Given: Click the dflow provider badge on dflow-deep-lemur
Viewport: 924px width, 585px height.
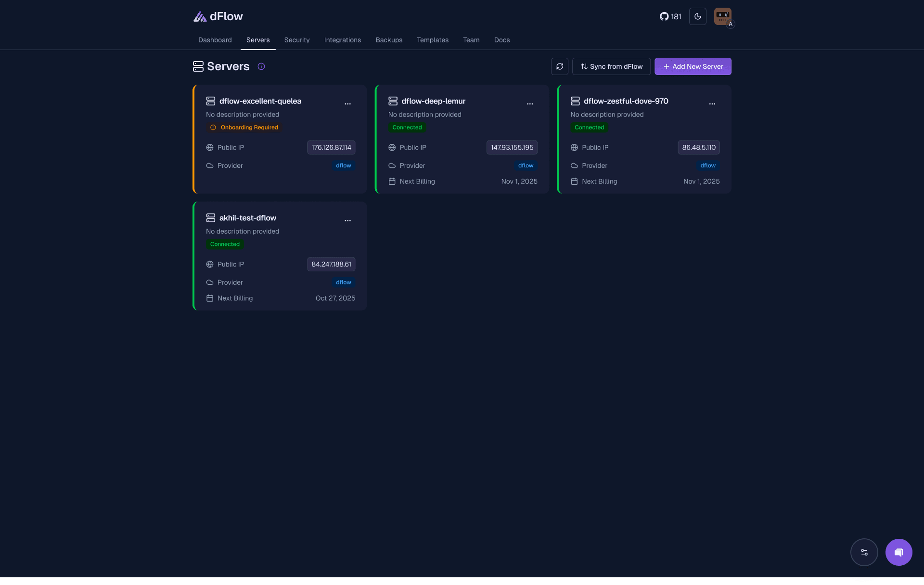Looking at the screenshot, I should [x=526, y=165].
